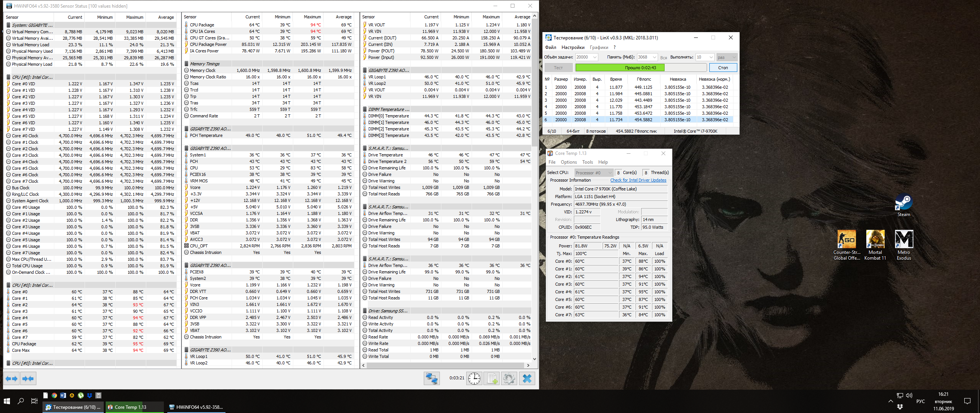Expand the Выполнять 10 count dropdown

tap(711, 57)
